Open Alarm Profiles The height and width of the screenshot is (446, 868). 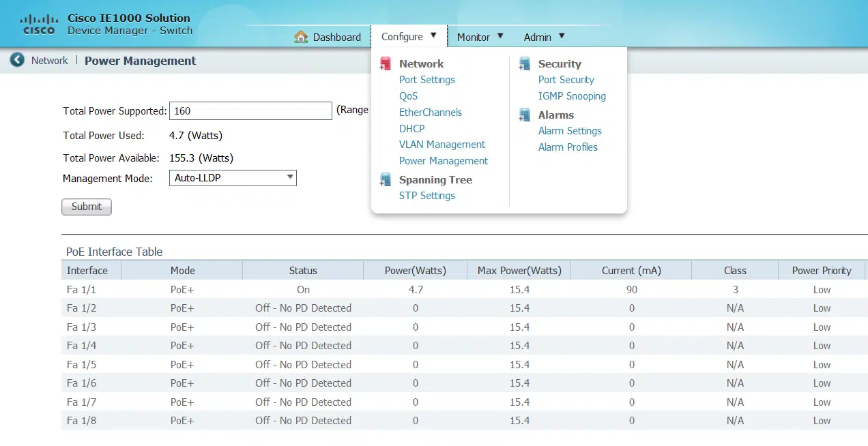pyautogui.click(x=568, y=147)
